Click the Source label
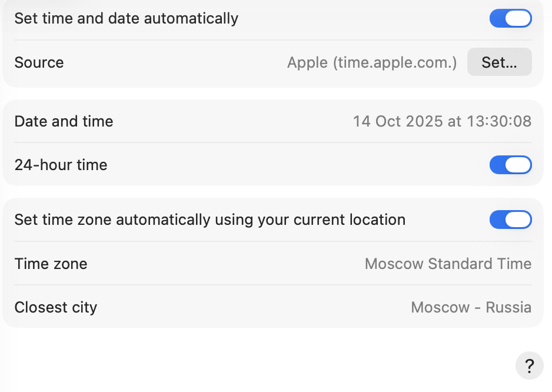 click(39, 62)
